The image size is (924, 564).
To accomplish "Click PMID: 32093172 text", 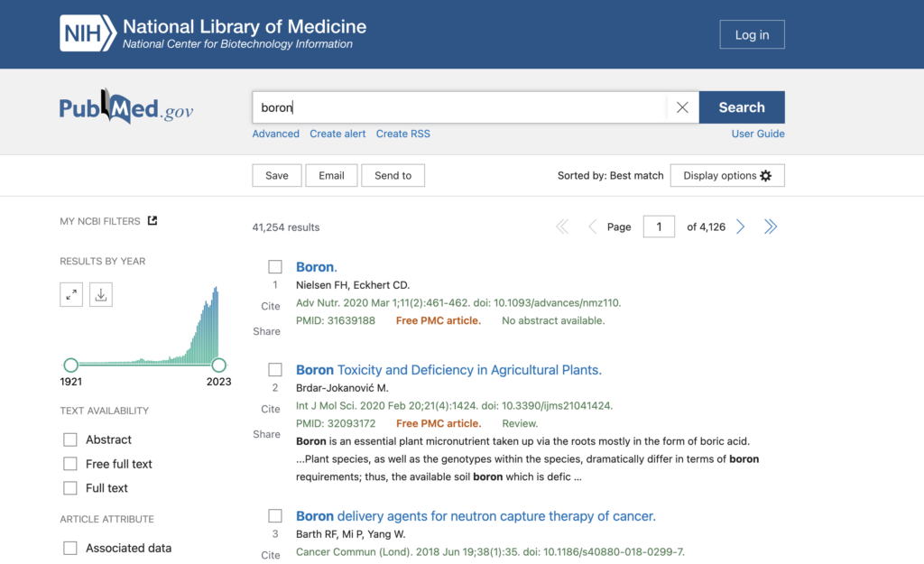I will (336, 423).
